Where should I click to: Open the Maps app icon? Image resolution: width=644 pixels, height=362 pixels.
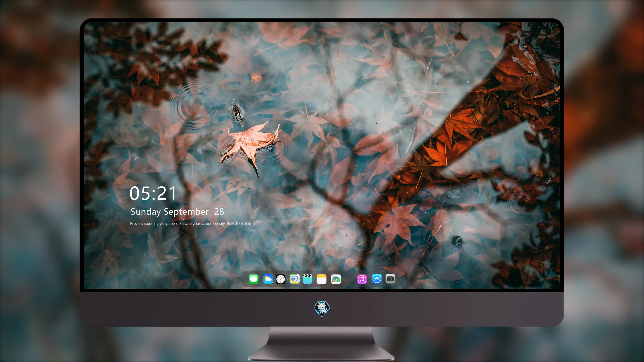point(294,279)
